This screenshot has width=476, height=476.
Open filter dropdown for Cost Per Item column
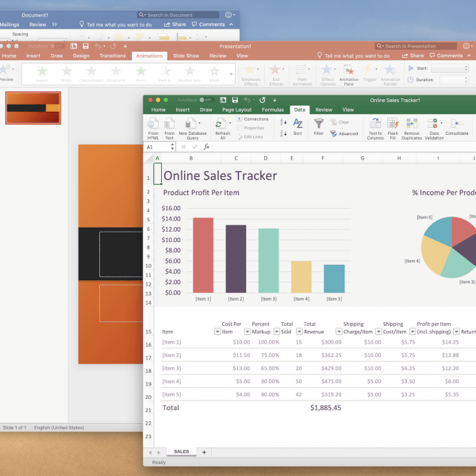pos(248,332)
